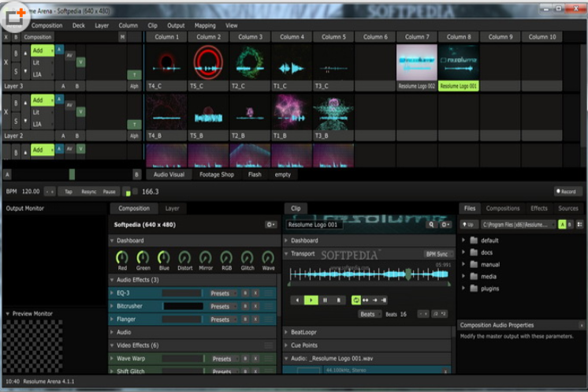Viewport: 588px width, 392px height.
Task: Open the EQ-3 Presets dropdown
Action: (x=223, y=293)
